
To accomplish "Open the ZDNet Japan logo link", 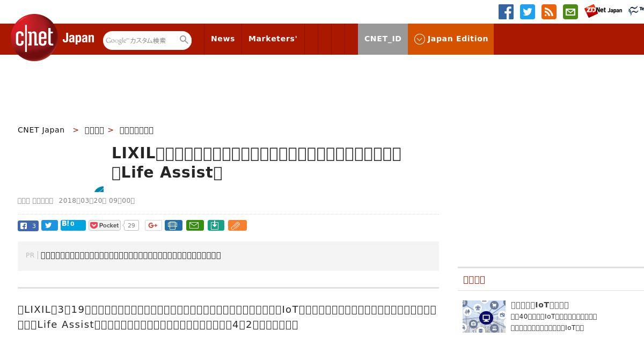I will pyautogui.click(x=604, y=11).
